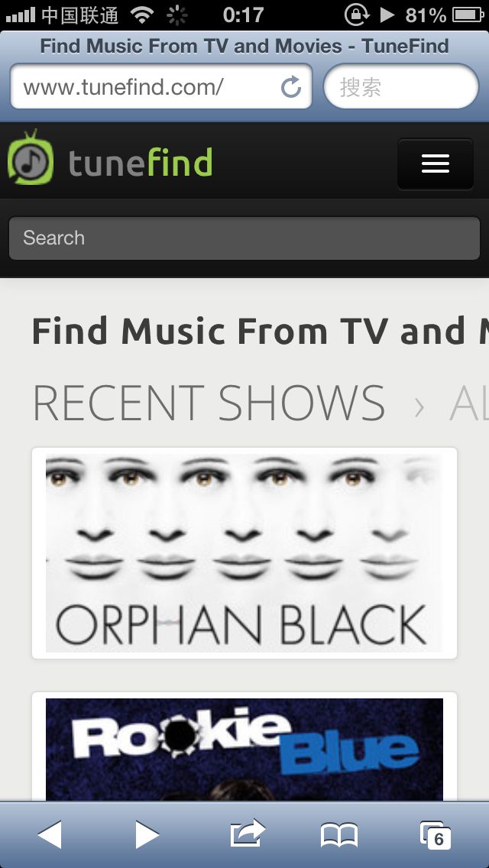Viewport: 489px width, 868px height.
Task: Select the RECENT SHOWS heading tab
Action: click(209, 403)
